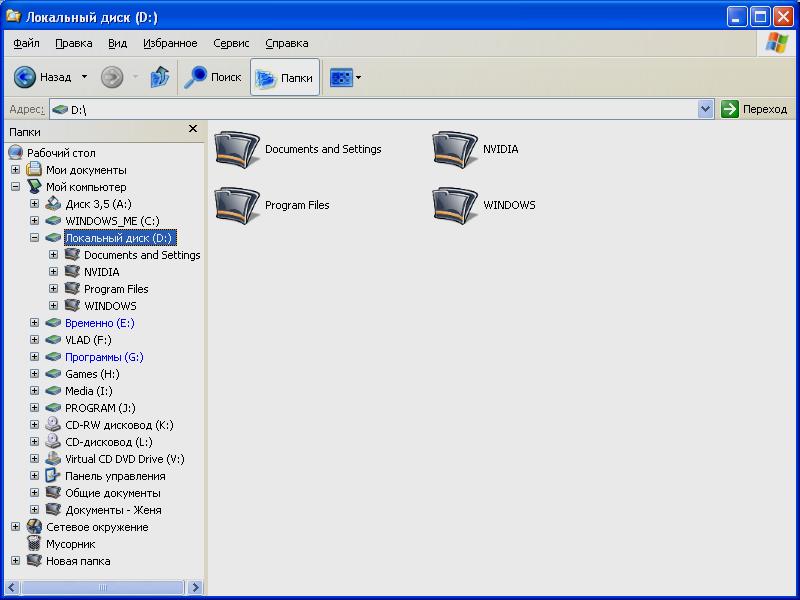This screenshot has width=800, height=600.
Task: Expand the Диск 3,5 (A:) node
Action: [34, 204]
